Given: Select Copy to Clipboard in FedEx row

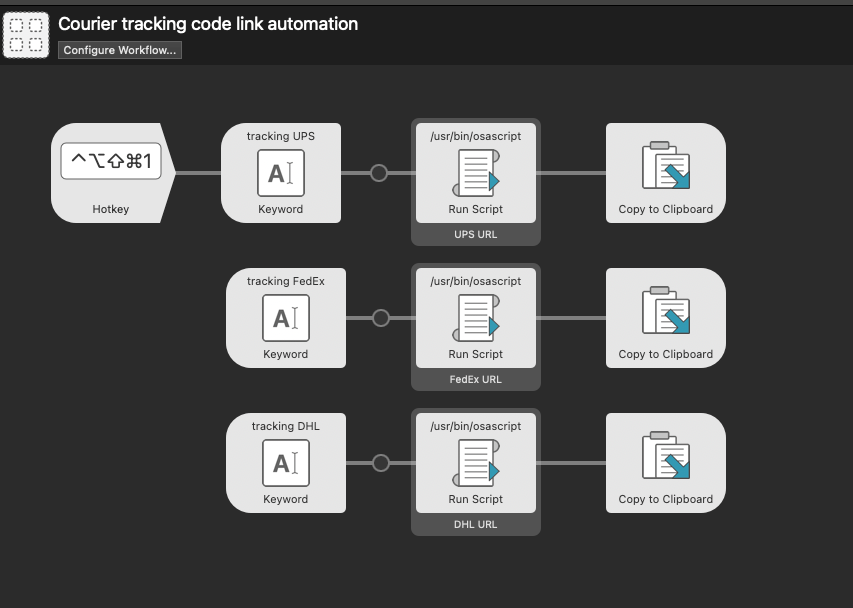Looking at the screenshot, I should click(666, 318).
